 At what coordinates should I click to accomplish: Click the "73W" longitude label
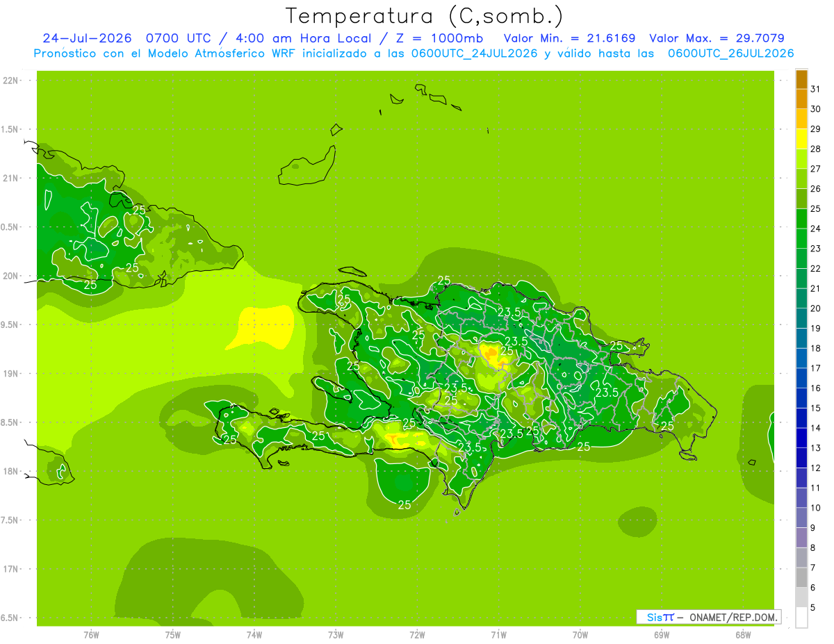coord(336,635)
